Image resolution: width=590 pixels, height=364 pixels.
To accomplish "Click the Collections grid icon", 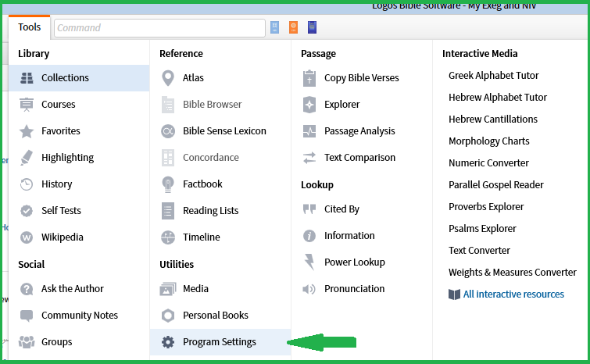I will coord(27,78).
